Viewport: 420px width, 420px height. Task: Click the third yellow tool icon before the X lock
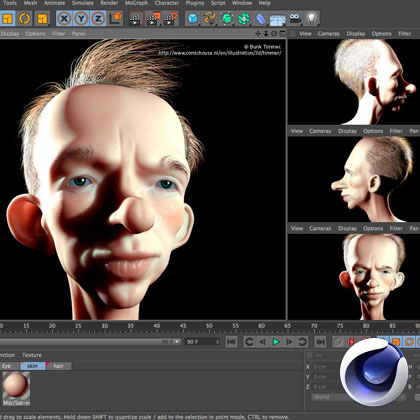[x=42, y=18]
